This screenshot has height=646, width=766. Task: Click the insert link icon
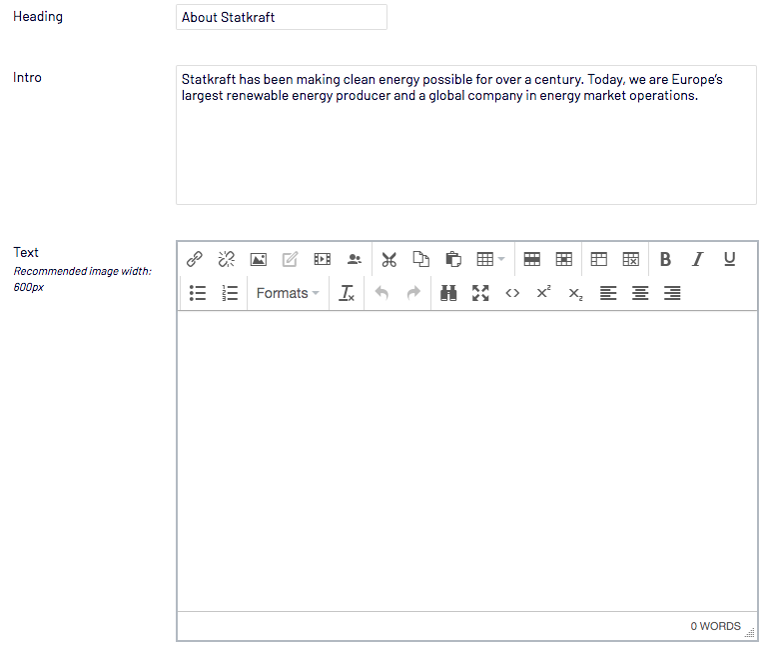pos(194,259)
